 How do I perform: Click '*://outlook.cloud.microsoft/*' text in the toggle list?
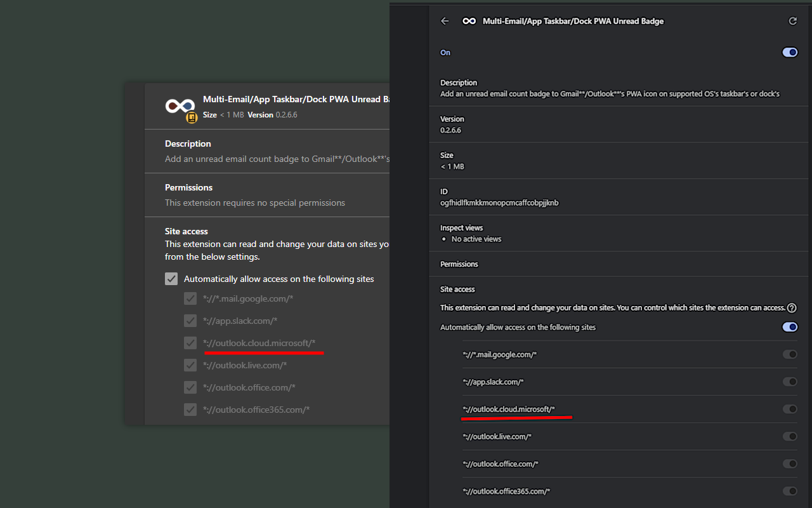pyautogui.click(x=509, y=409)
